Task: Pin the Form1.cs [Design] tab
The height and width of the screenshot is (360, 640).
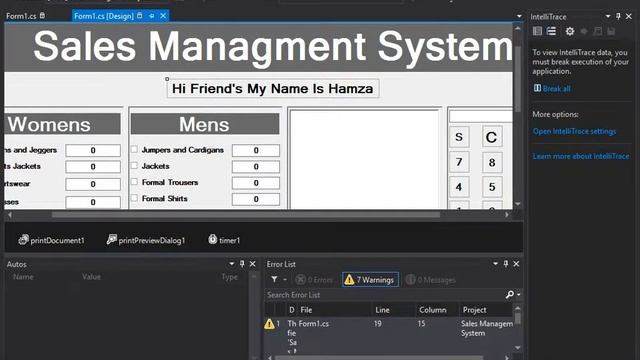Action: click(151, 16)
